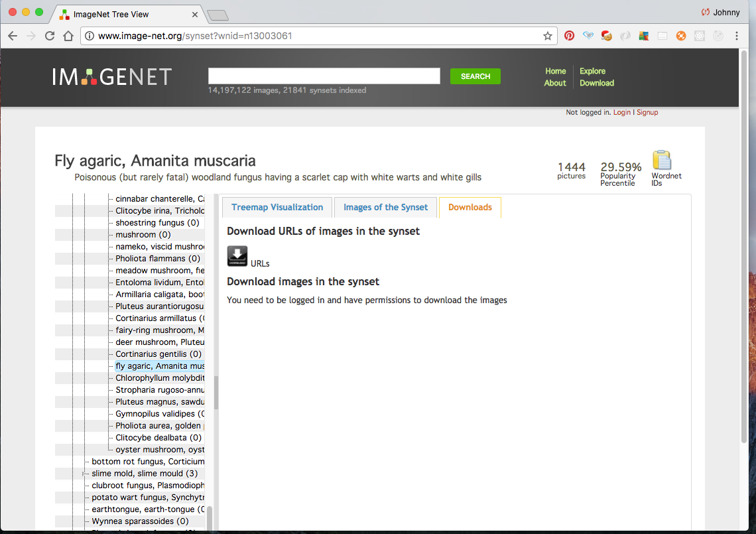
Task: Open the About navigation link
Action: point(555,83)
